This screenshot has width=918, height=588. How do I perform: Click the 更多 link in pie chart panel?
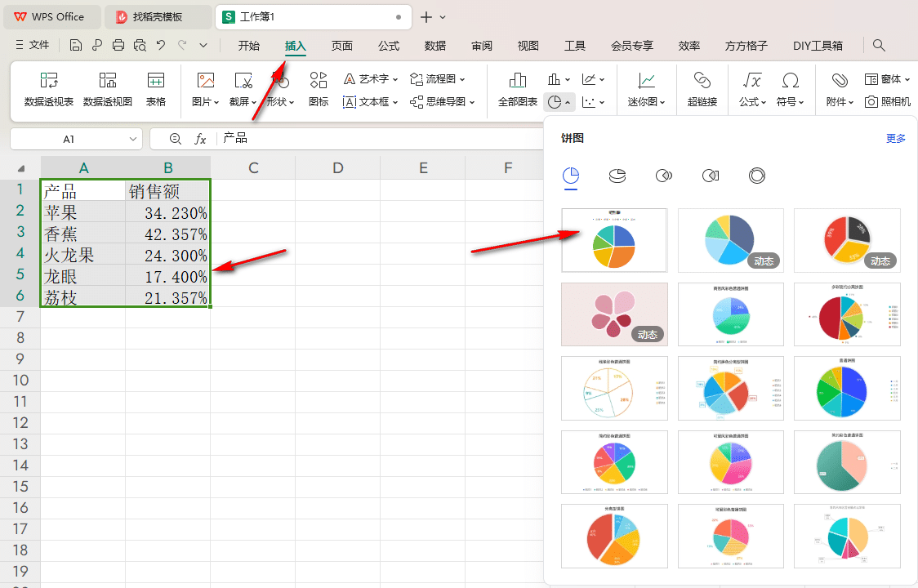[896, 138]
